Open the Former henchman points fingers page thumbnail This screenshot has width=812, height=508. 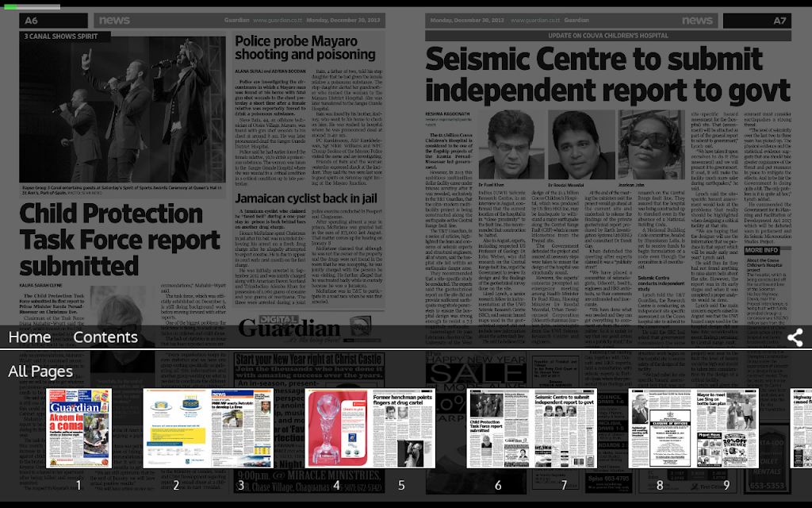(x=402, y=428)
